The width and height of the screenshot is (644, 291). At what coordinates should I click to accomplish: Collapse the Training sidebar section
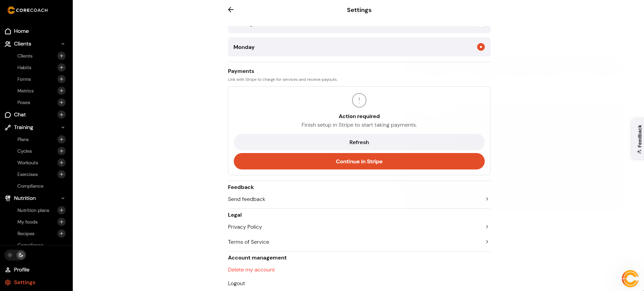[x=63, y=127]
